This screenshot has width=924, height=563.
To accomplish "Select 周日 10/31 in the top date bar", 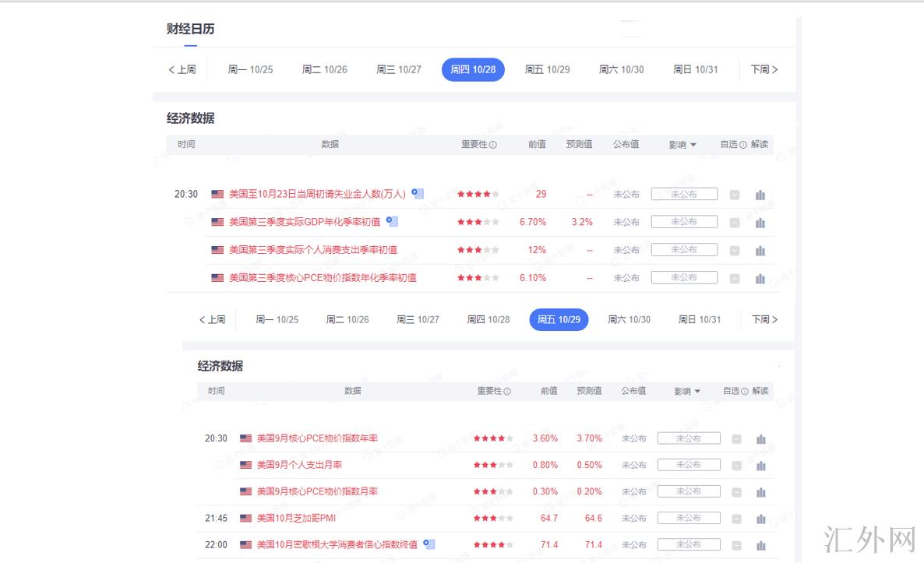I will [696, 69].
